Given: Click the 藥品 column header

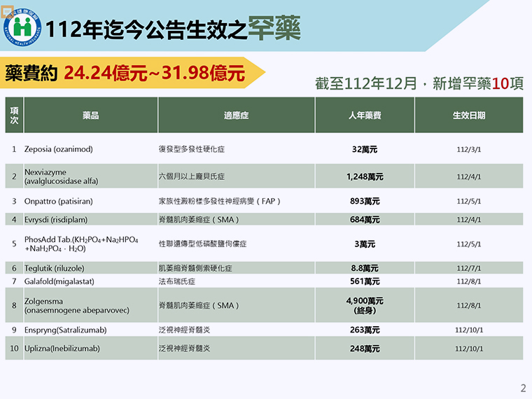Looking at the screenshot, I should [90, 115].
